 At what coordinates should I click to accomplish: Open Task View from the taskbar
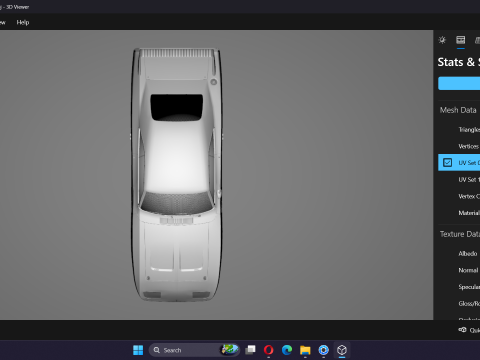pyautogui.click(x=250, y=350)
